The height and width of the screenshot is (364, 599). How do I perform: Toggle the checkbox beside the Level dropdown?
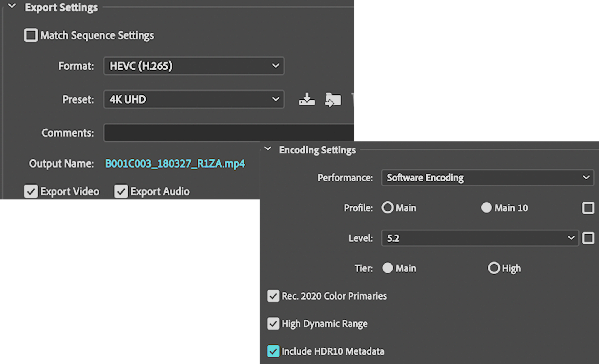tap(588, 238)
